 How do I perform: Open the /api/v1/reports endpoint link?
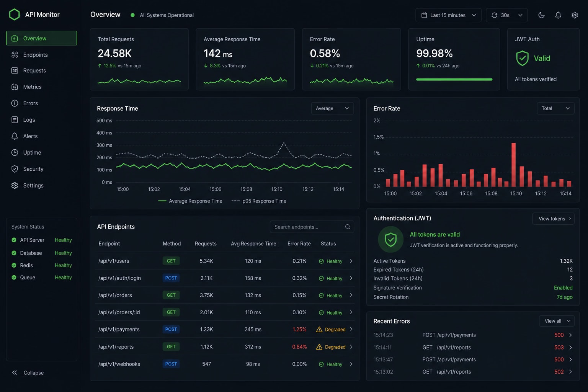coord(116,347)
